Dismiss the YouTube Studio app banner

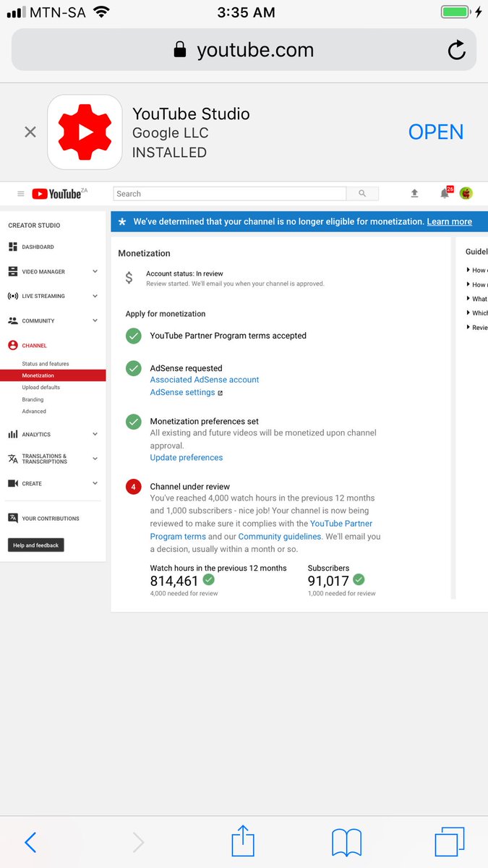point(30,132)
